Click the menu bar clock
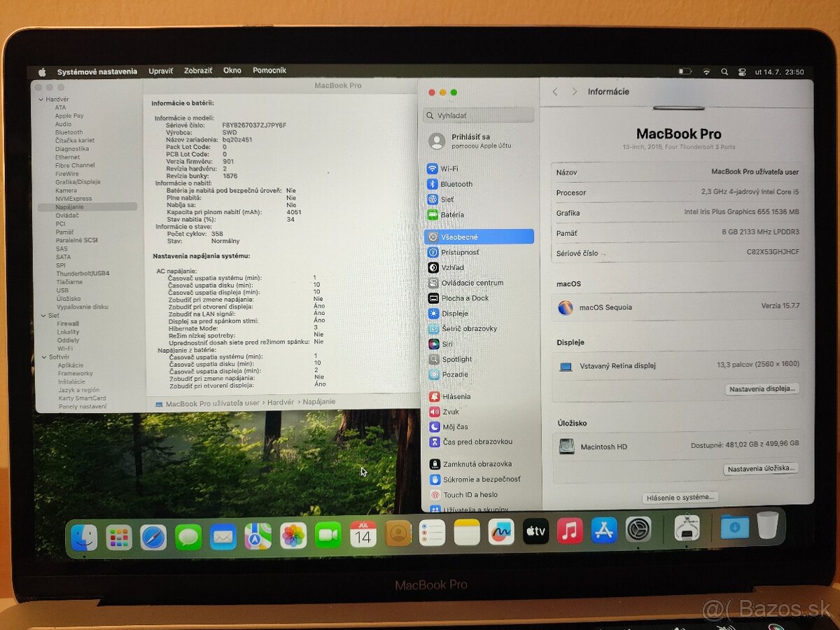This screenshot has width=840, height=630. coord(780,72)
